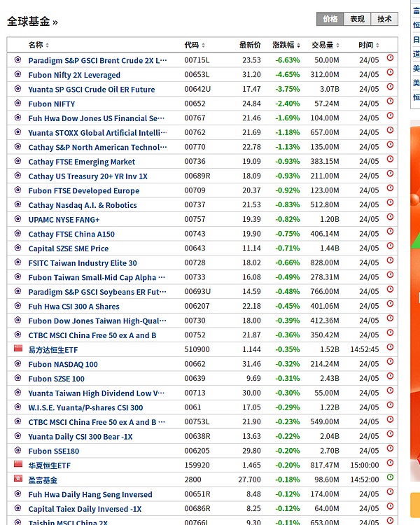Sort the table by 最新价 column
Image resolution: width=420 pixels, height=525 pixels.
(252, 45)
